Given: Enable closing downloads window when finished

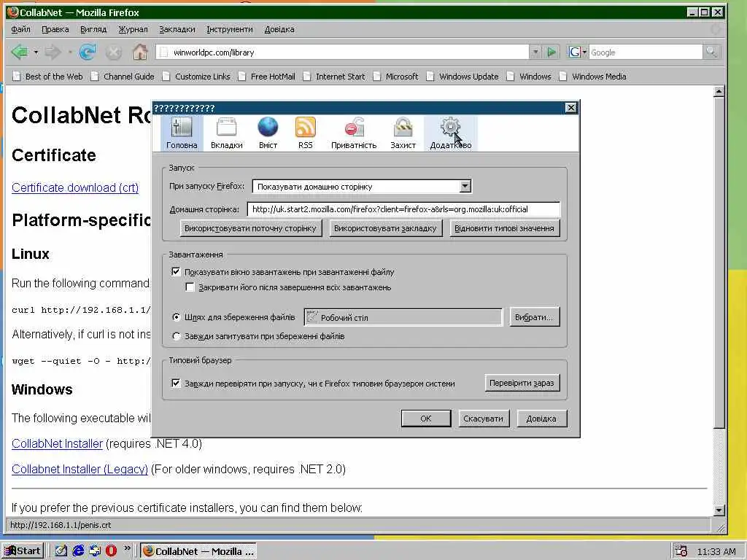Looking at the screenshot, I should (190, 287).
